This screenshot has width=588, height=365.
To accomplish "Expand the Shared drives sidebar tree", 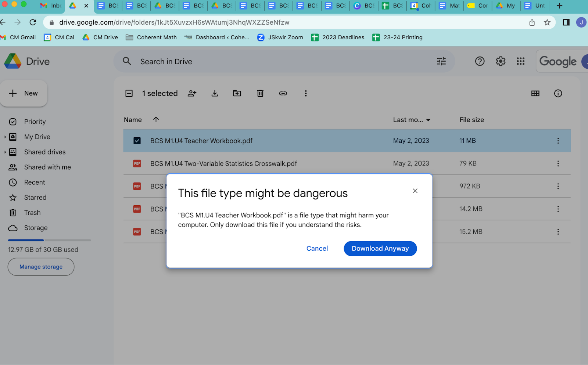I will pyautogui.click(x=6, y=152).
